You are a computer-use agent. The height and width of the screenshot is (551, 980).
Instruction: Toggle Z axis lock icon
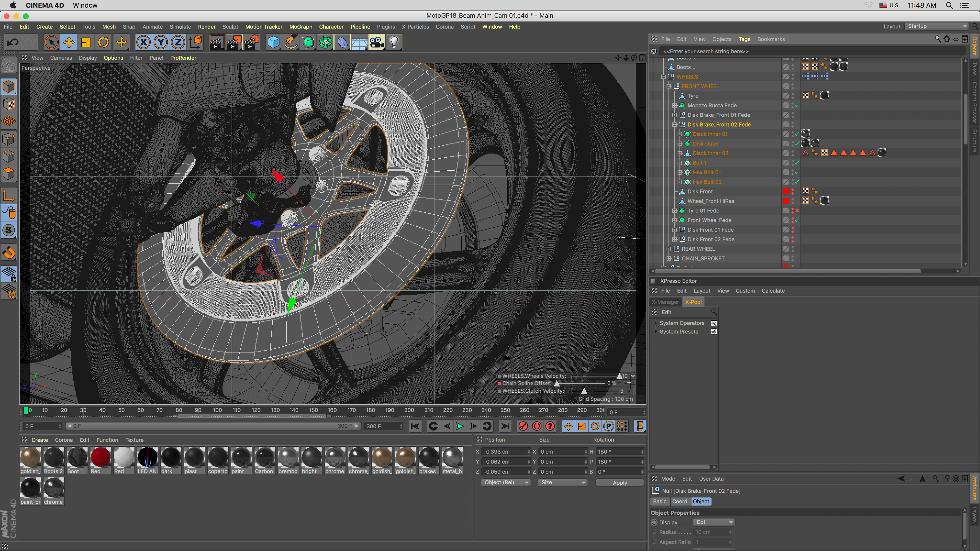pos(178,42)
